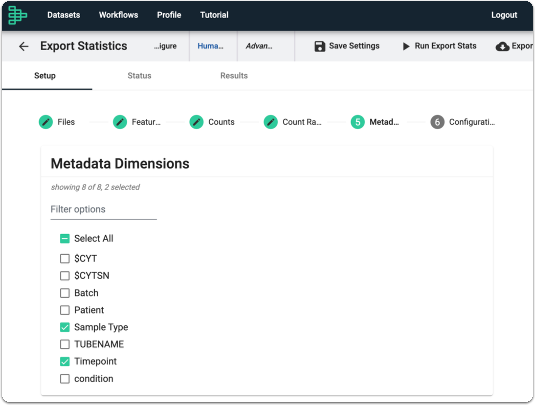Click the Run Export Stats label

[445, 46]
